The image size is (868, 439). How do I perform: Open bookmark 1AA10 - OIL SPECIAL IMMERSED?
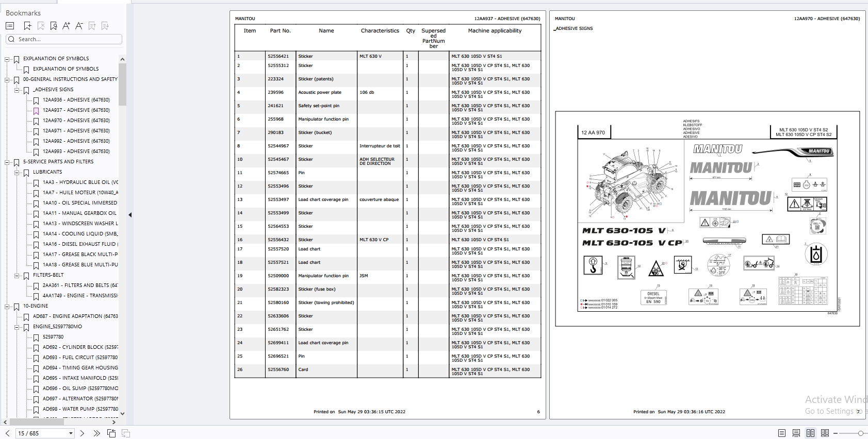[80, 203]
